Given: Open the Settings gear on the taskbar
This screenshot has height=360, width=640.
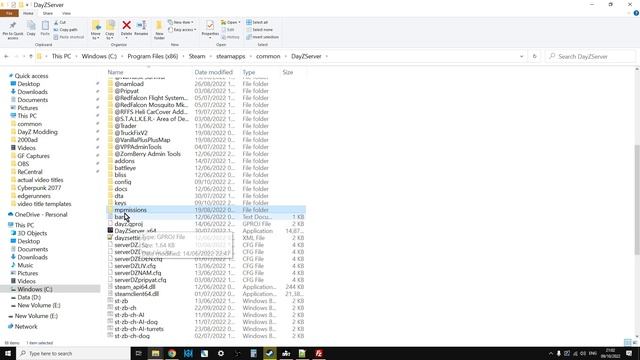Looking at the screenshot, I should click(221, 353).
